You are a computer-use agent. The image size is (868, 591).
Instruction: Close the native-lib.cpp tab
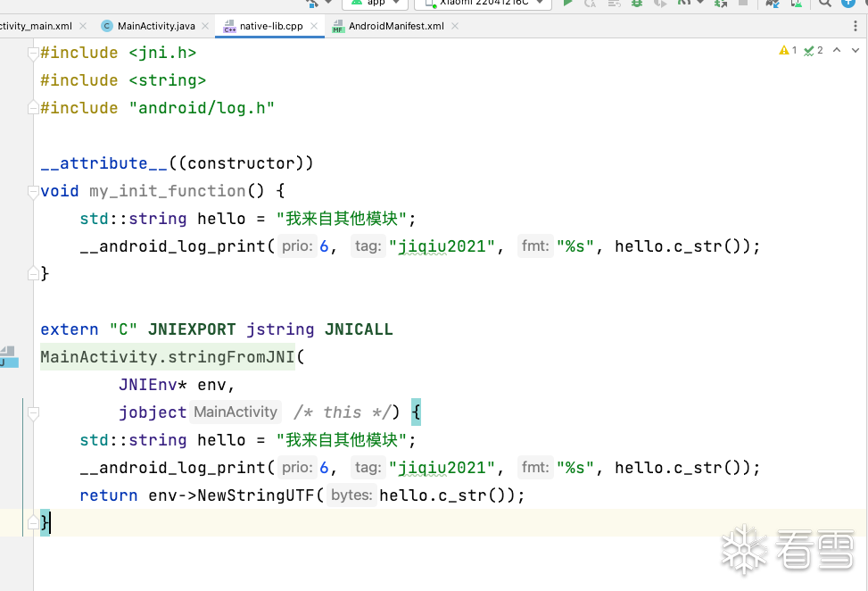[314, 26]
